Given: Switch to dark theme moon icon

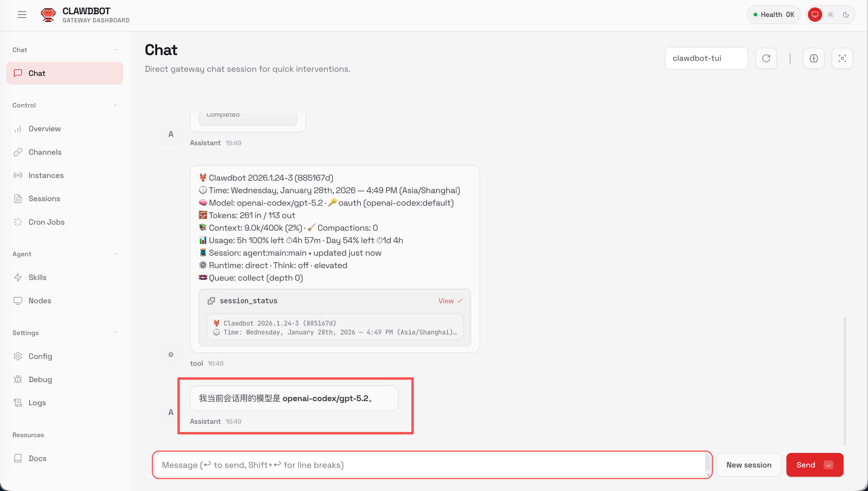Looking at the screenshot, I should (846, 15).
